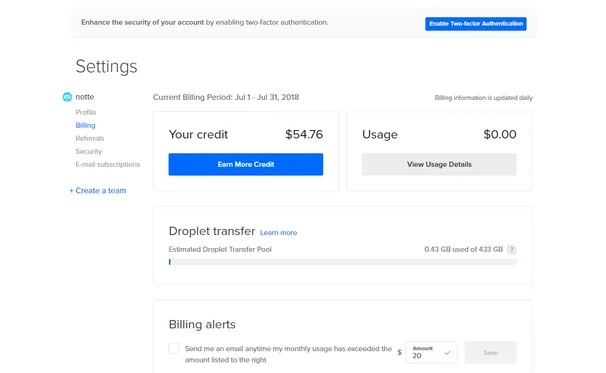Screen dimensions: 606x373
Task: Open View Usage Details
Action: click(x=439, y=164)
